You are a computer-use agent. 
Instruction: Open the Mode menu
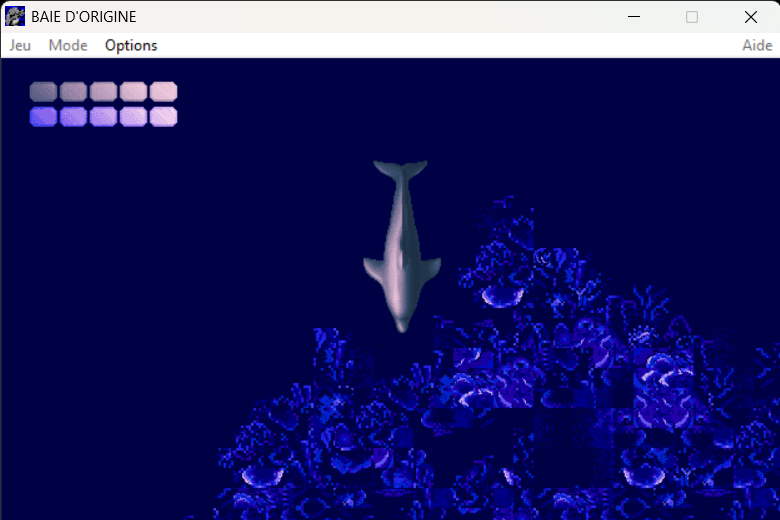click(x=68, y=45)
